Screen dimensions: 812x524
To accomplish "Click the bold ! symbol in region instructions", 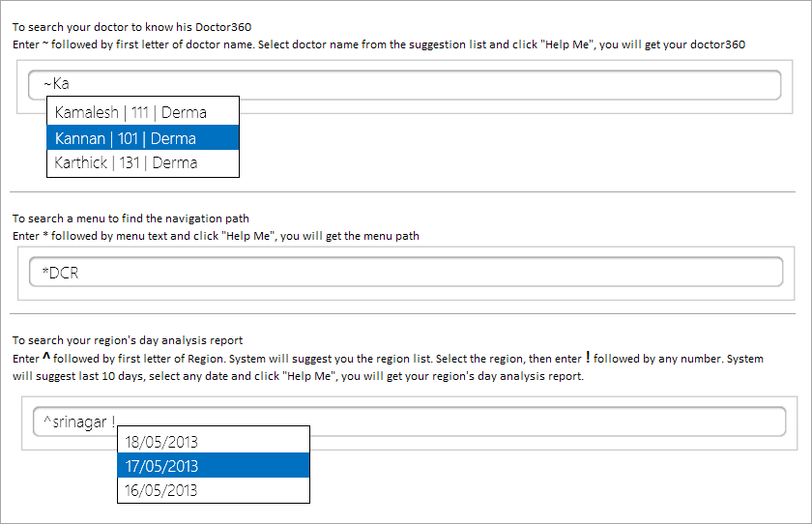I will (588, 358).
